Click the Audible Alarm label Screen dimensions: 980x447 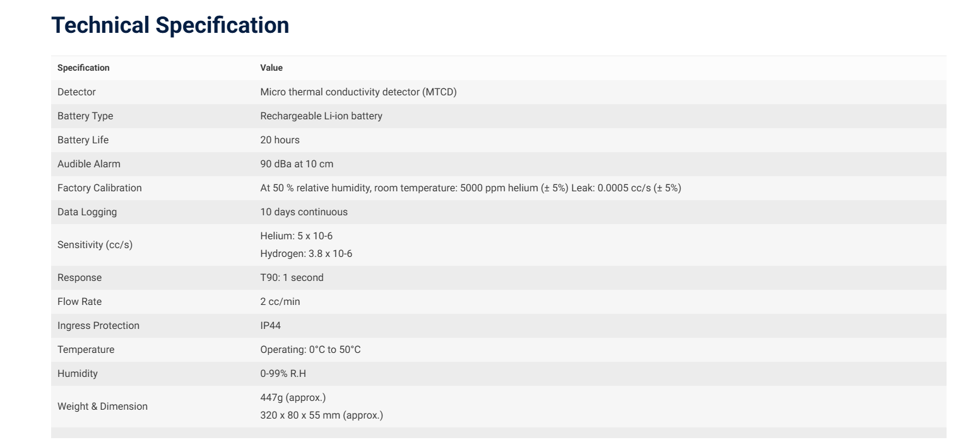[x=88, y=164]
